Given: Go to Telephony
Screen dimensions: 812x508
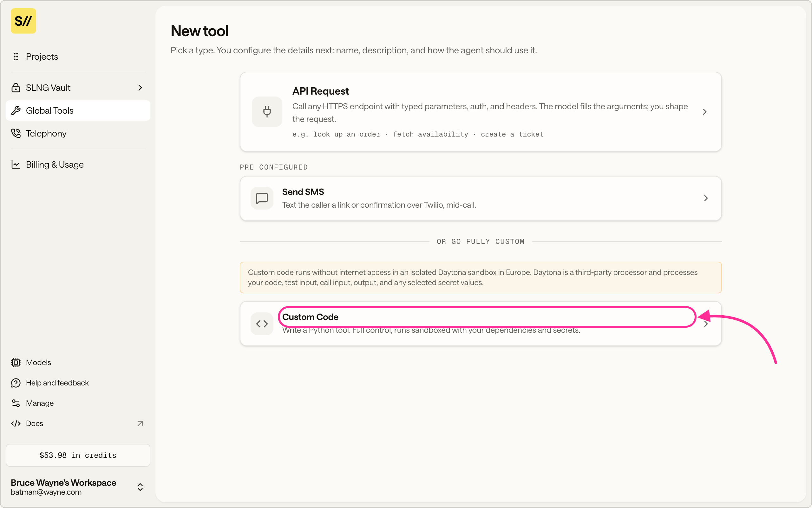Looking at the screenshot, I should [78, 133].
